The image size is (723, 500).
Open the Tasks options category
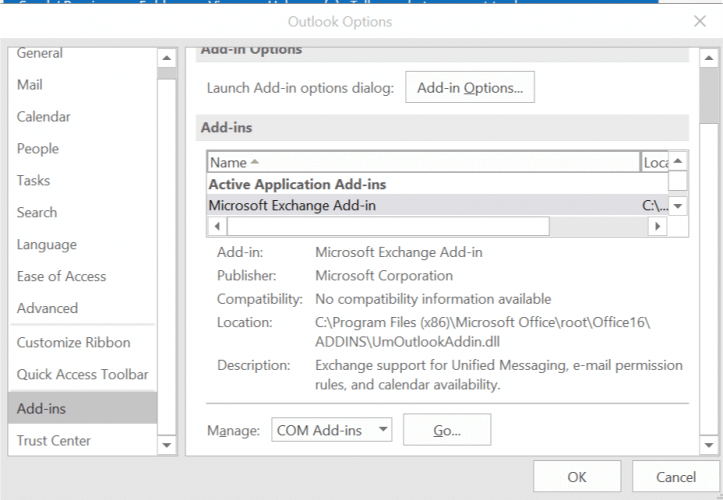82,180
